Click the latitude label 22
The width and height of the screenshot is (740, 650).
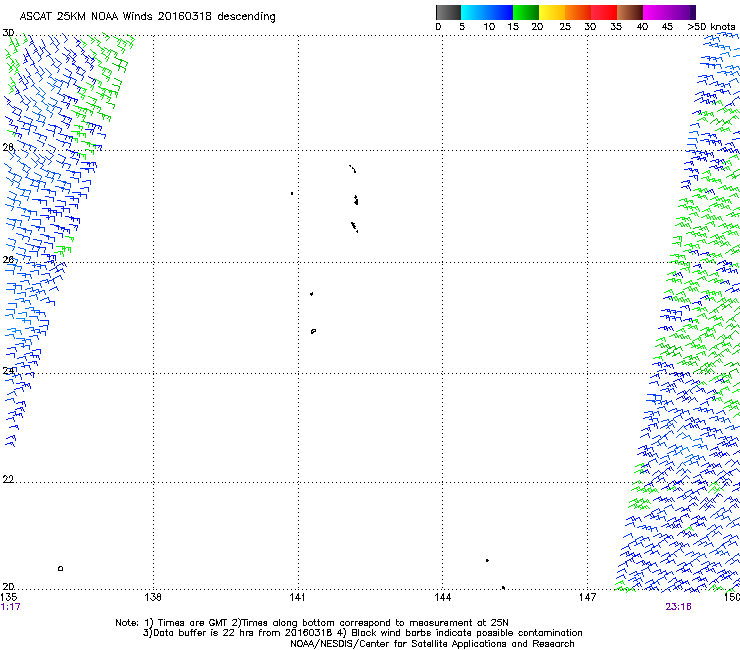tap(8, 479)
